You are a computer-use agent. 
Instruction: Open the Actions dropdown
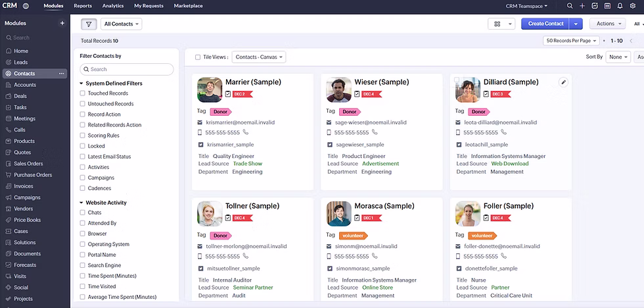click(x=607, y=24)
